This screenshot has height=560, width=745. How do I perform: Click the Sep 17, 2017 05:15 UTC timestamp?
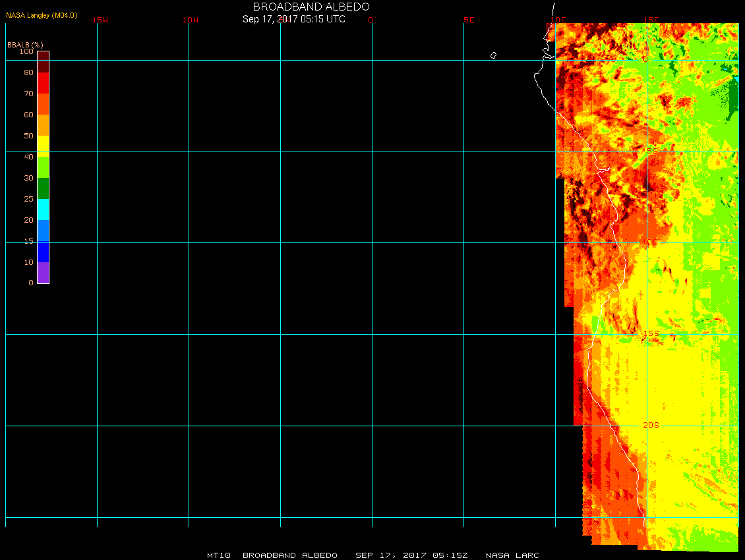tap(293, 19)
